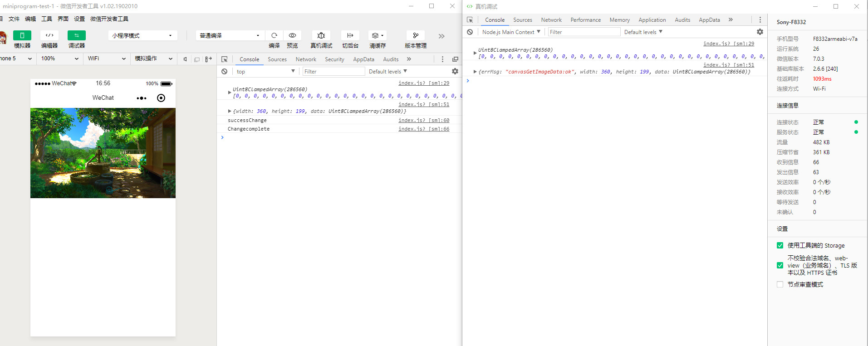Expand more toolbar items chevron
The width and height of the screenshot is (868, 346).
coord(441,36)
